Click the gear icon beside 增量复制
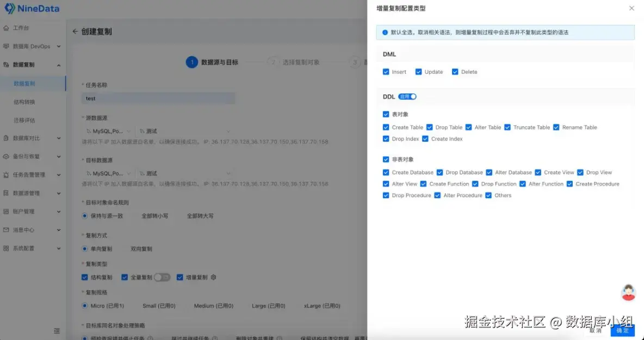 [x=213, y=277]
